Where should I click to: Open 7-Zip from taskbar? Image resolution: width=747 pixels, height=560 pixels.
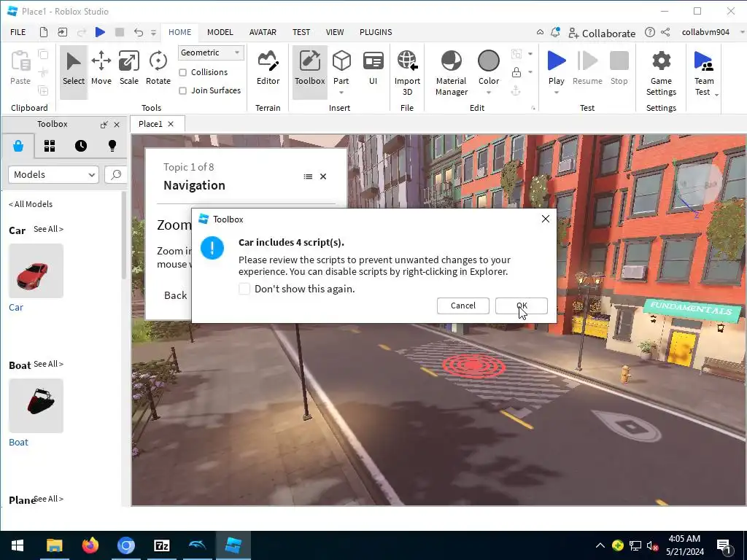tap(161, 545)
